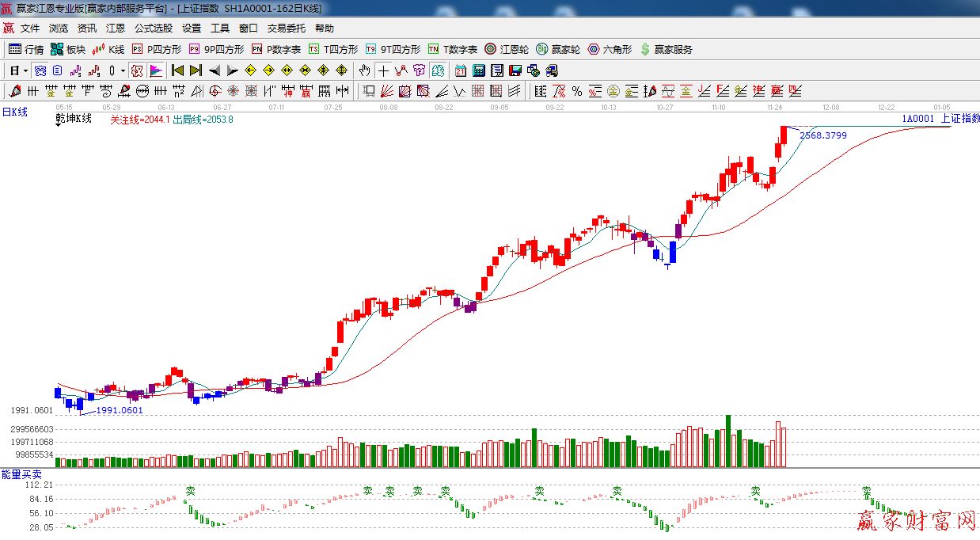
Task: Click the P四方形 toolbar button
Action: (157, 49)
